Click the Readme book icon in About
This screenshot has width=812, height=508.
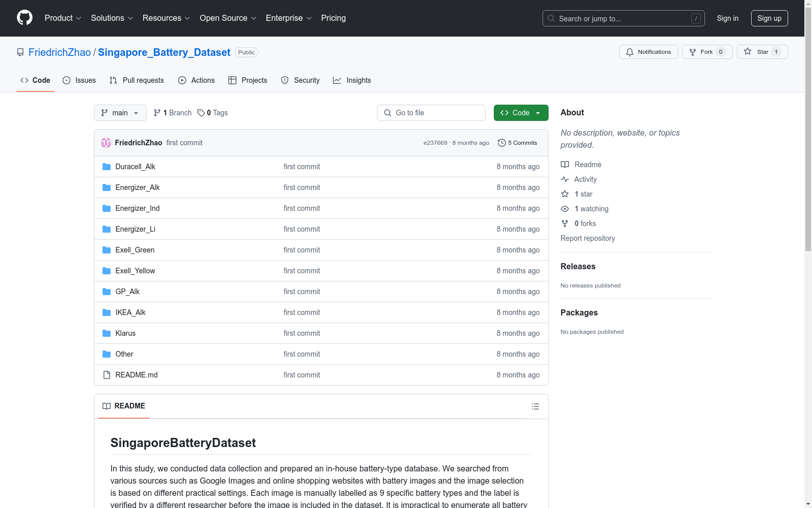tap(565, 165)
